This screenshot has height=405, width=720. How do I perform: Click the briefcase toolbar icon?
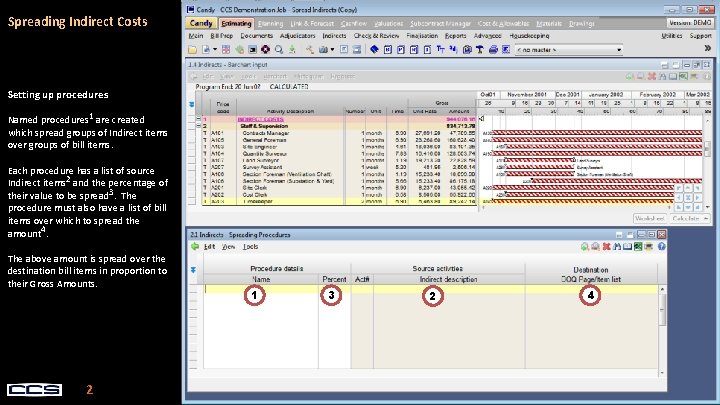[323, 50]
